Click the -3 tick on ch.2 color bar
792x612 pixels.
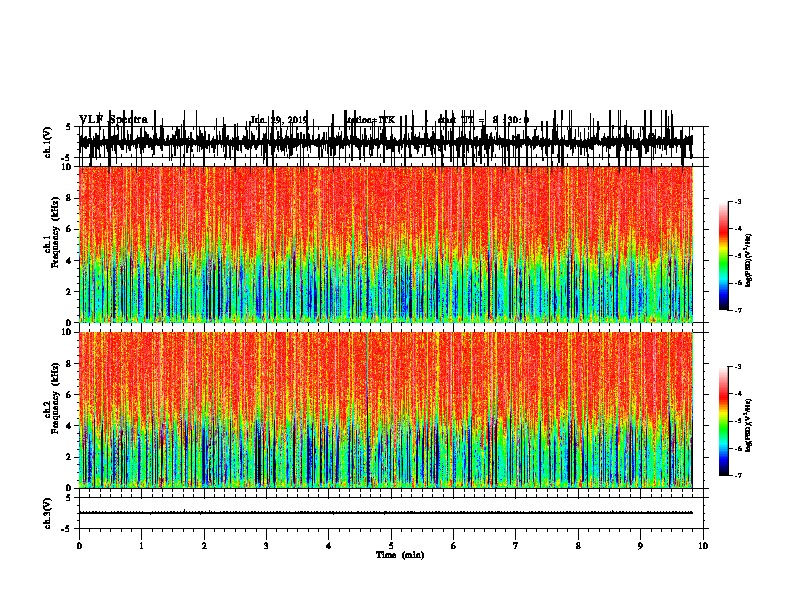pos(738,367)
